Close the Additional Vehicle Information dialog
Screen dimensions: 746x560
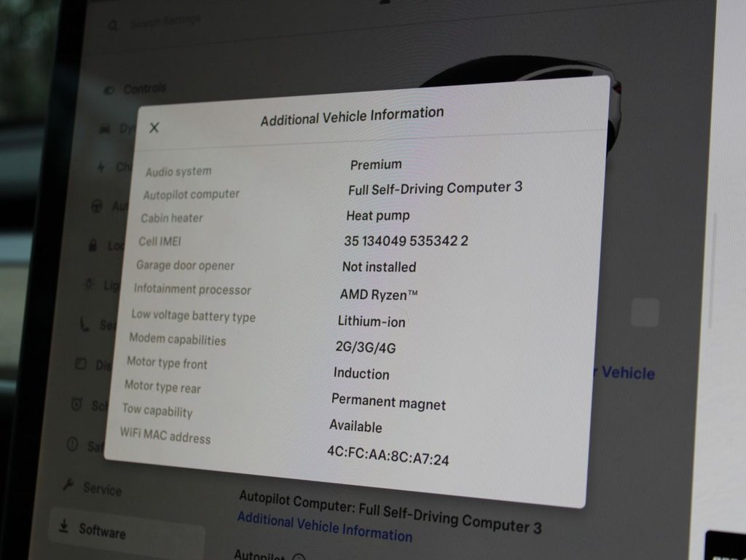click(154, 128)
